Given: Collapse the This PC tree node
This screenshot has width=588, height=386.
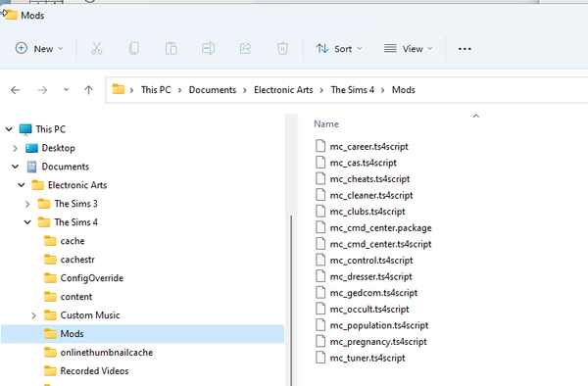Looking at the screenshot, I should coord(9,129).
